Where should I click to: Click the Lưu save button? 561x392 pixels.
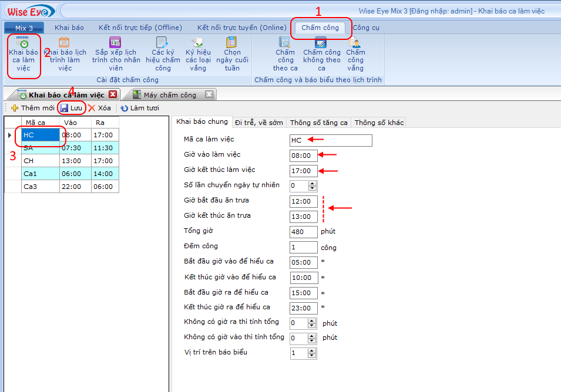[x=72, y=108]
